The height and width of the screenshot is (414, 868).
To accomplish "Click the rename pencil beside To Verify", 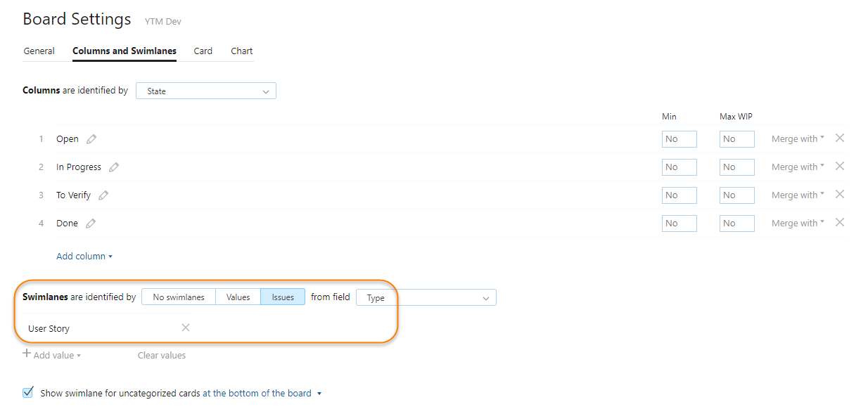I will point(103,195).
